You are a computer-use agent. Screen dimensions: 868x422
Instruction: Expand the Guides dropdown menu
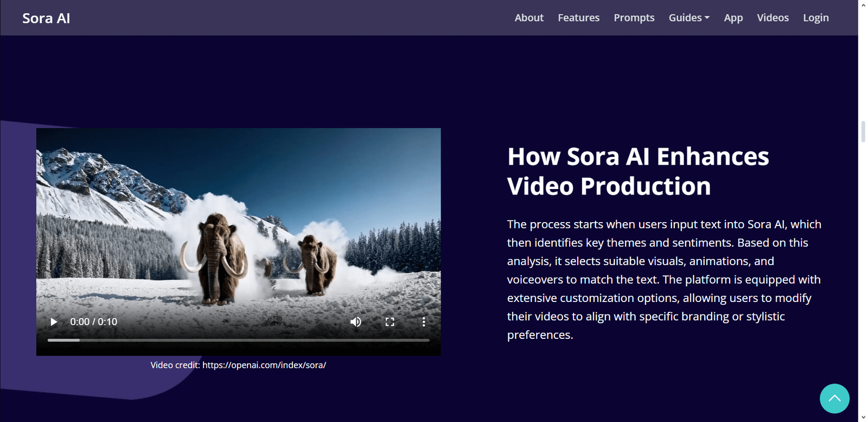pos(689,18)
